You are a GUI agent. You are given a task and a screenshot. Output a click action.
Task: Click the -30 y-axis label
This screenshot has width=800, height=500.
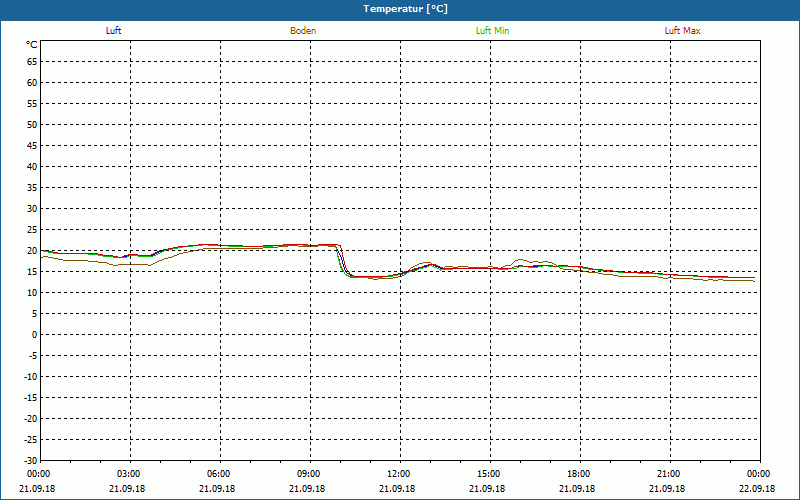tap(30, 460)
